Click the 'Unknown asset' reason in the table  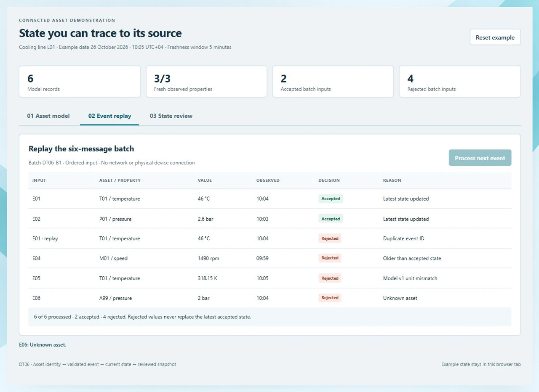[x=400, y=298]
